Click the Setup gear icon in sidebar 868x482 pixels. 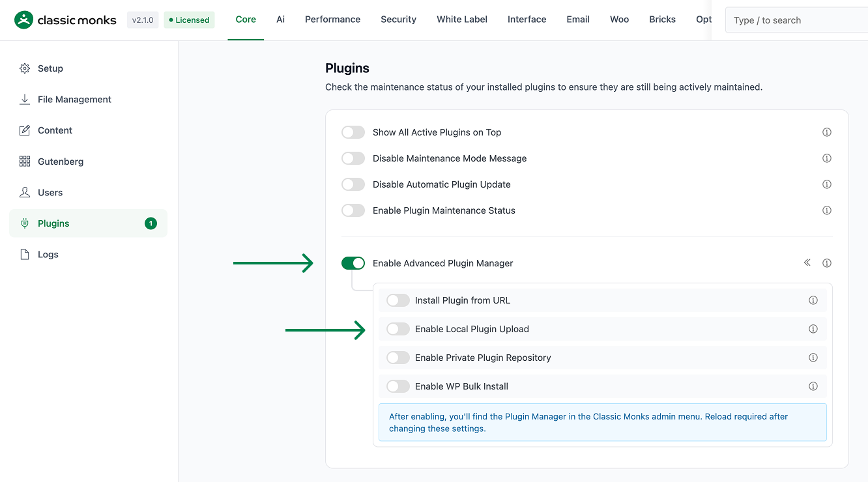[x=25, y=68]
